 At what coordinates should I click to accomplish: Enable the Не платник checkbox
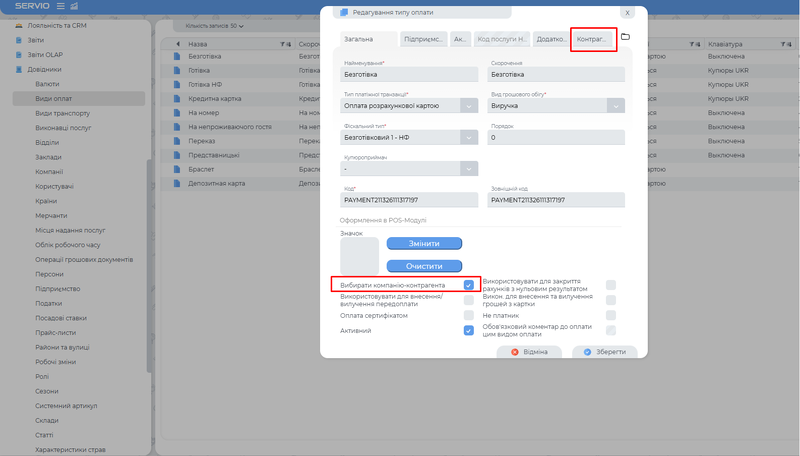click(x=610, y=315)
